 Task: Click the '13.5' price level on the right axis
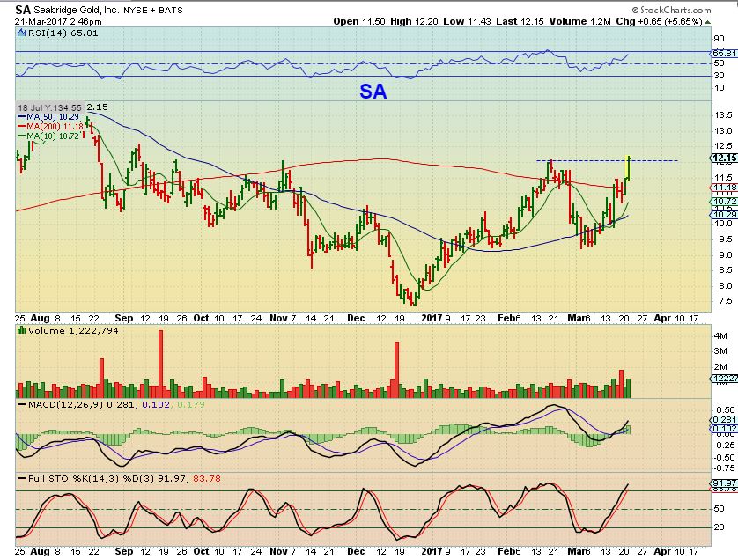pos(723,114)
